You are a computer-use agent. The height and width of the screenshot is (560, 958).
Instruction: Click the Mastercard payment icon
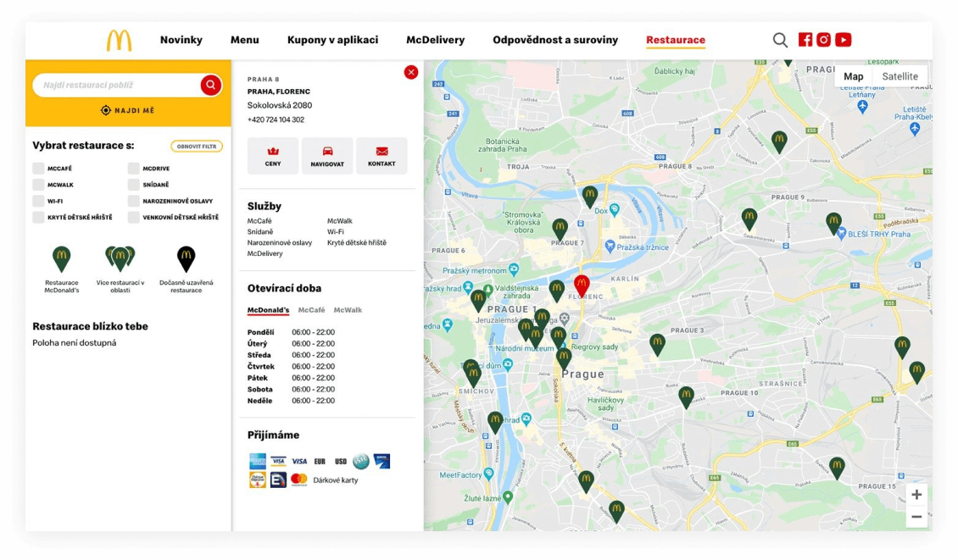(x=298, y=480)
